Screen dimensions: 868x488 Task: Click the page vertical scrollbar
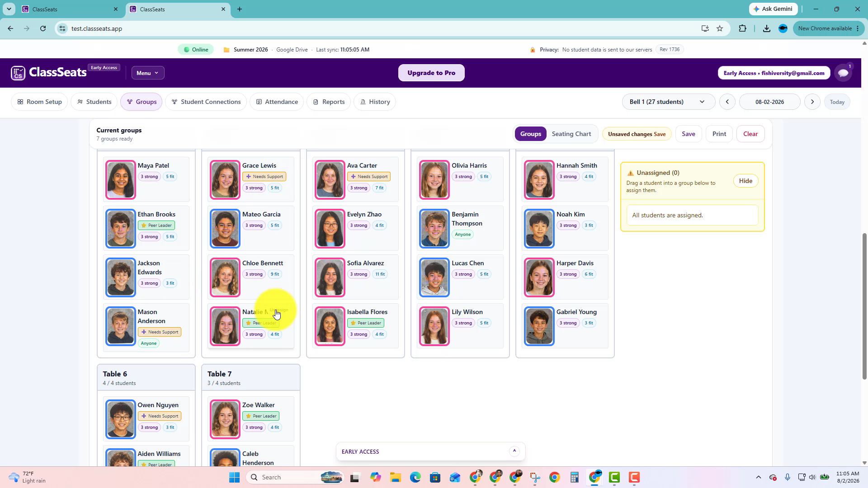864,306
